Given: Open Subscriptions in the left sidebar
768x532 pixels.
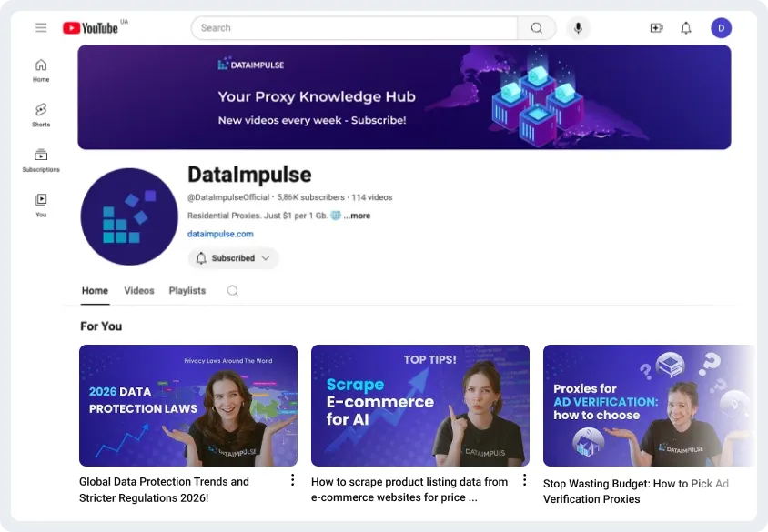Looking at the screenshot, I should 41,161.
